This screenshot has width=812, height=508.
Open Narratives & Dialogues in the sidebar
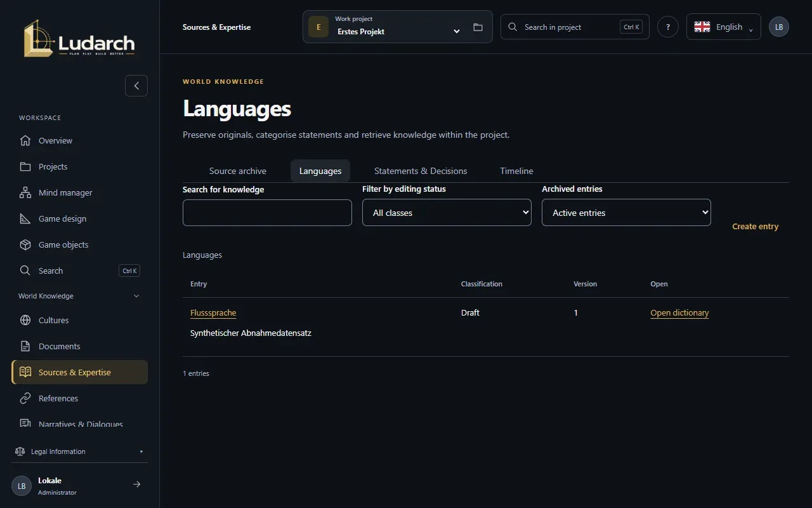point(79,424)
